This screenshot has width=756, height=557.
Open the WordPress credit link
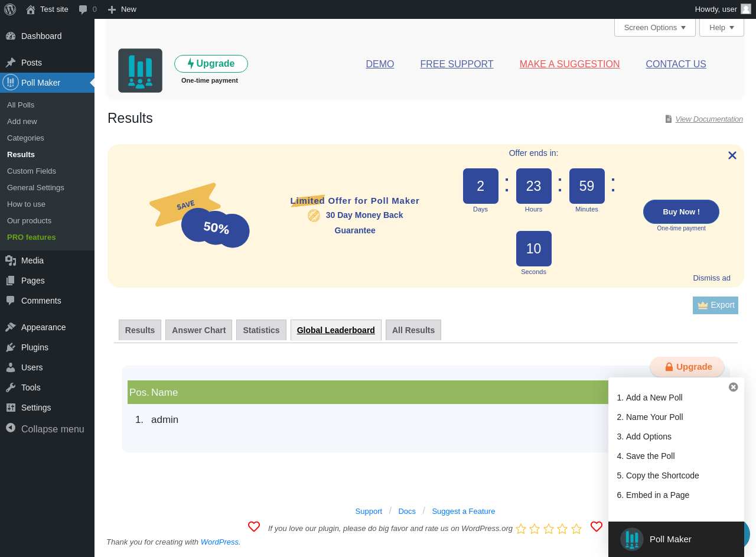[220, 542]
